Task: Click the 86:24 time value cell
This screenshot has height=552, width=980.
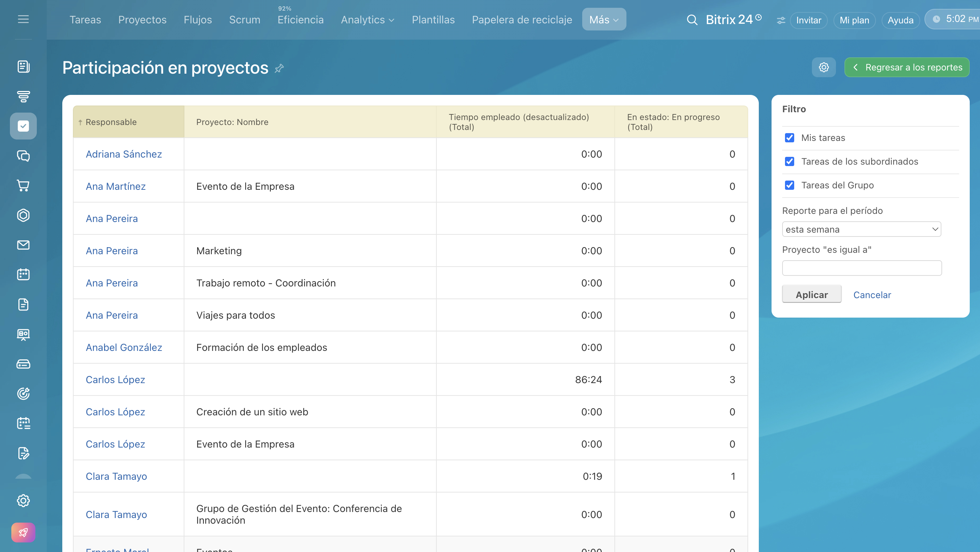Action: click(525, 380)
